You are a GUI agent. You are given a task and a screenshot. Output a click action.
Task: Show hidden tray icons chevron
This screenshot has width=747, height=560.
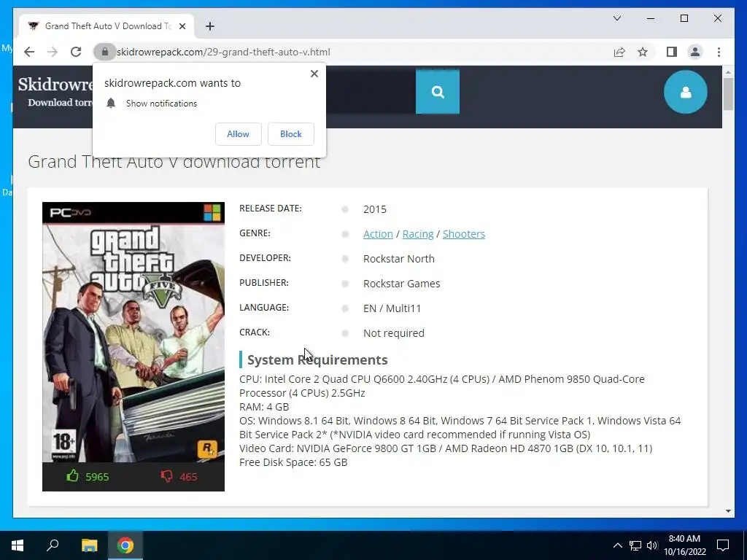tap(617, 545)
